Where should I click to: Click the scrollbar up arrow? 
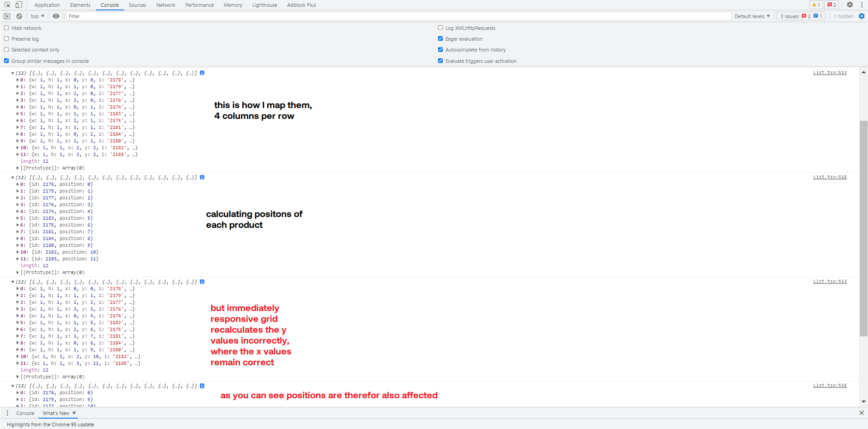[863, 72]
